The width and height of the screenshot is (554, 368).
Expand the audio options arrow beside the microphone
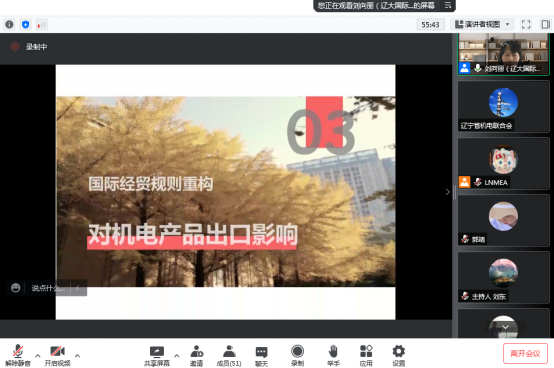coord(38,355)
